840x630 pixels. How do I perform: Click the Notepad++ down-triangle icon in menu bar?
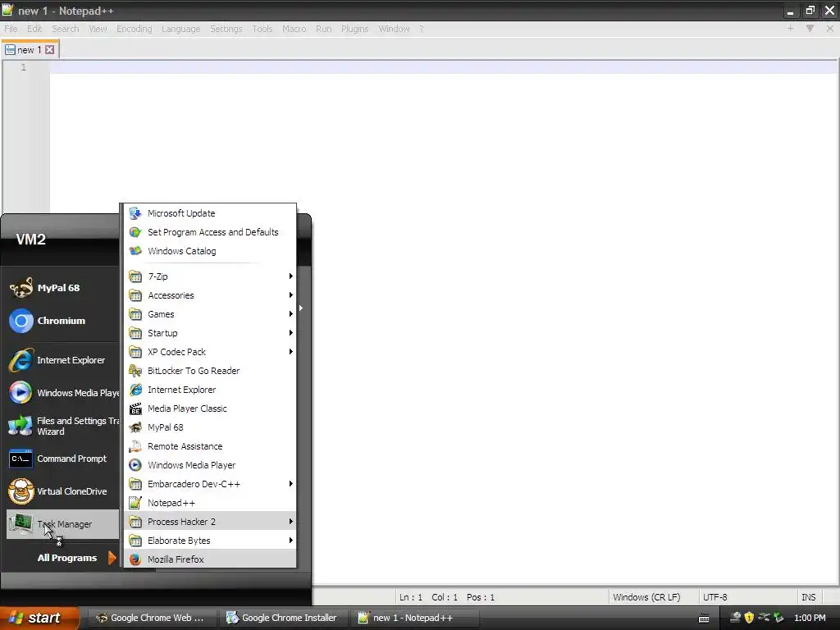pyautogui.click(x=810, y=29)
